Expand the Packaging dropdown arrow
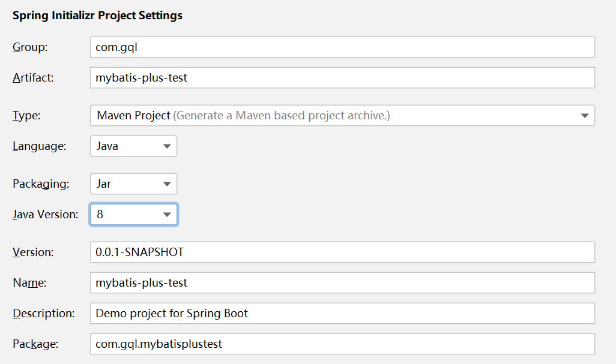 point(167,184)
